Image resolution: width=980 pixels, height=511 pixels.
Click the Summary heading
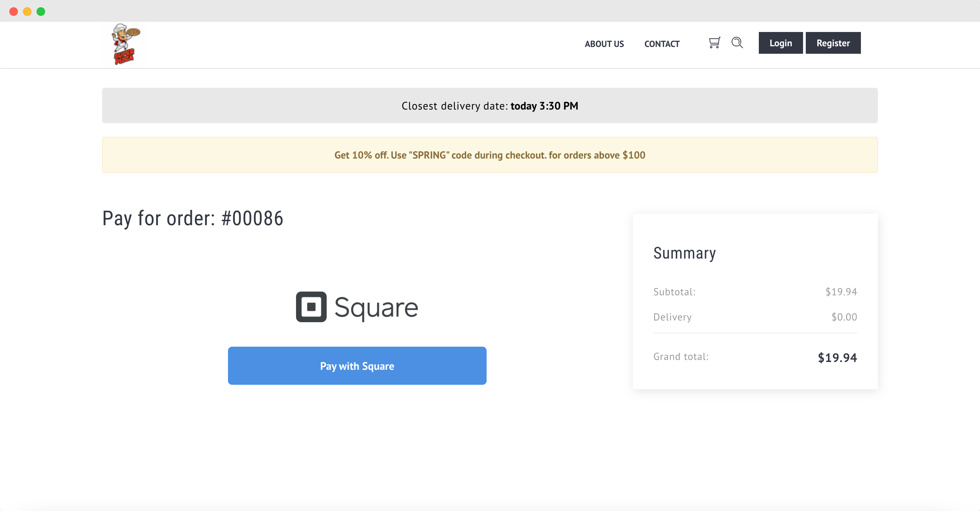(x=684, y=253)
